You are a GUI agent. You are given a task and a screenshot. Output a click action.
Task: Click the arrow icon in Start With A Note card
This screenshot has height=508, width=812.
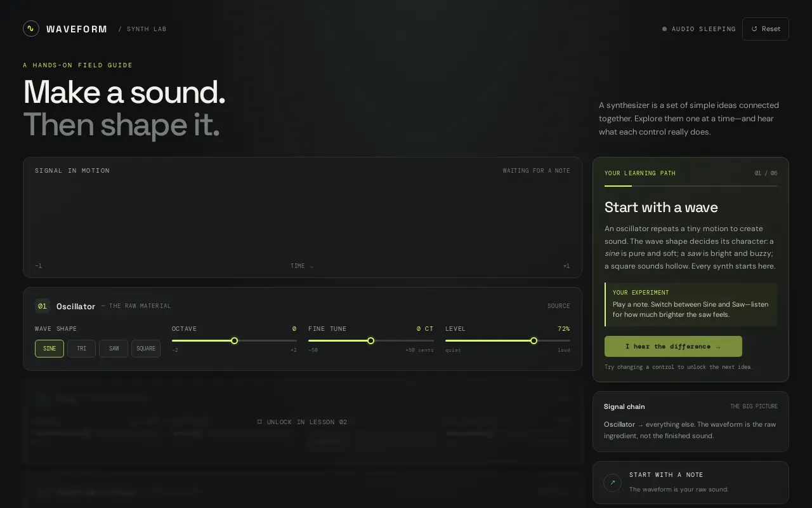[x=612, y=483]
